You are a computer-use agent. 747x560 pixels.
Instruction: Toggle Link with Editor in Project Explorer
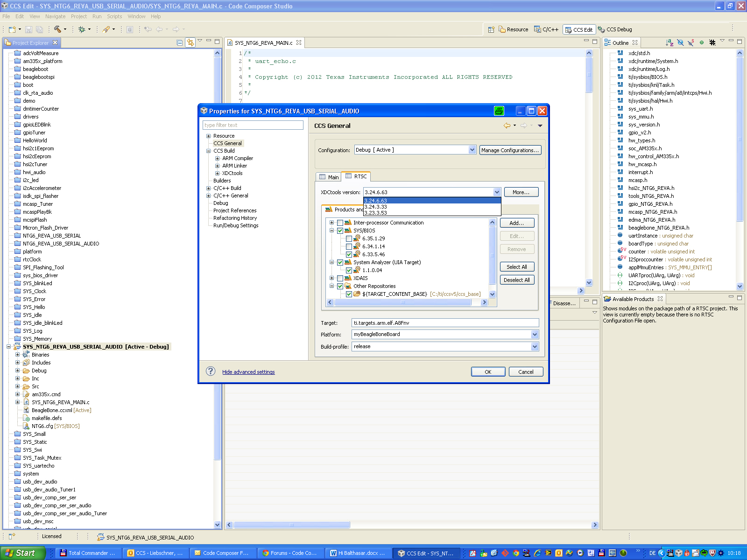(x=190, y=42)
